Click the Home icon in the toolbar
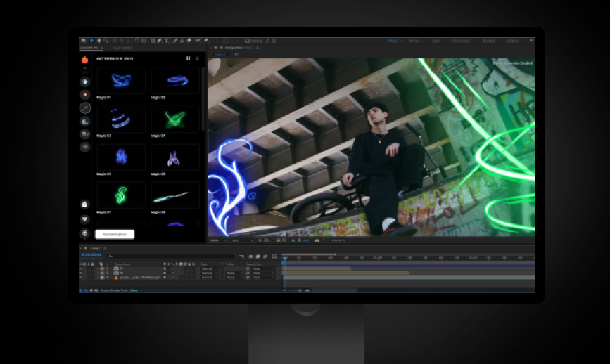The height and width of the screenshot is (364, 610). [83, 41]
